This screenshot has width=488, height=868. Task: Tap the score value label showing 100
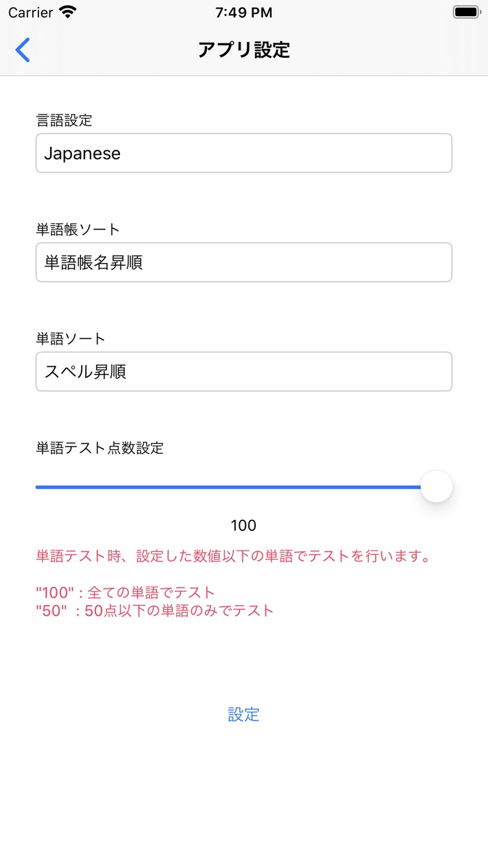244,525
